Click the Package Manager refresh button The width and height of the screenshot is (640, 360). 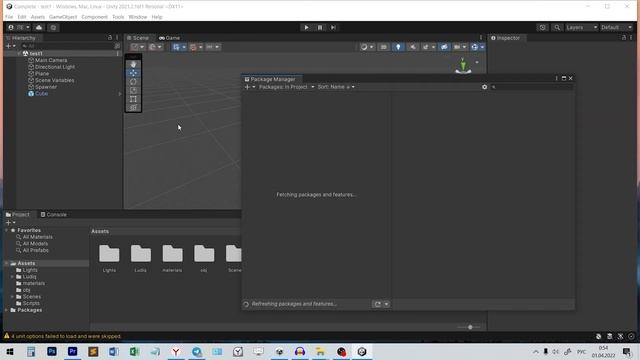pyautogui.click(x=378, y=304)
